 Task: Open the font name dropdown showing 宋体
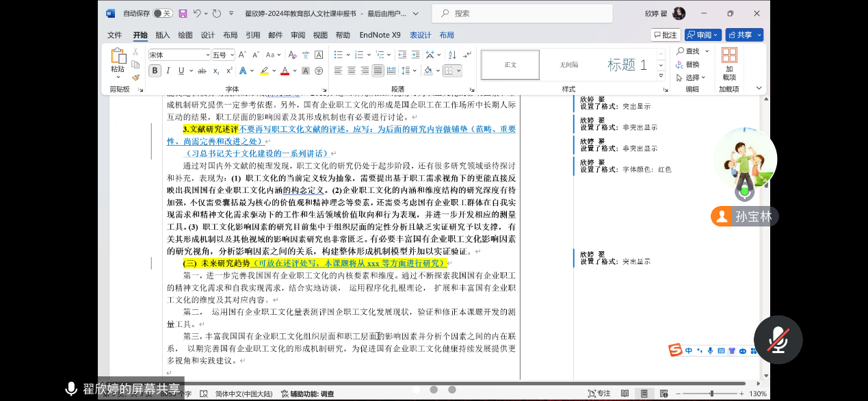pyautogui.click(x=179, y=55)
